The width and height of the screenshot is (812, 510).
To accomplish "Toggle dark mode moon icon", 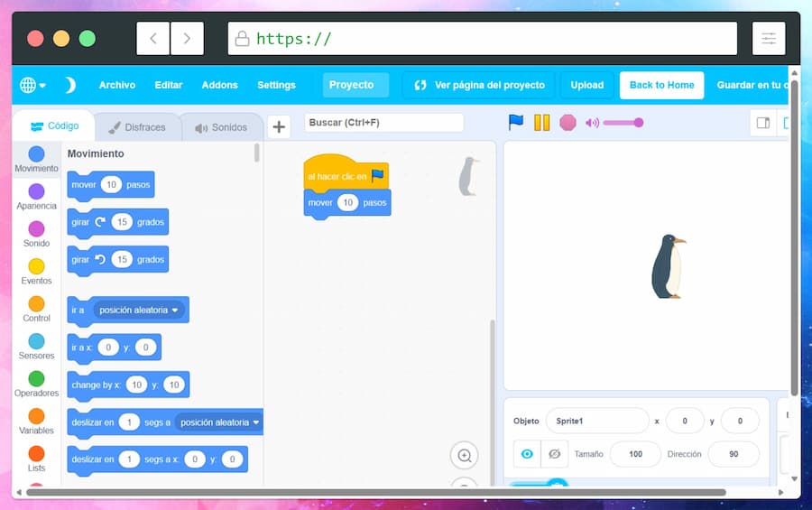I will point(69,85).
